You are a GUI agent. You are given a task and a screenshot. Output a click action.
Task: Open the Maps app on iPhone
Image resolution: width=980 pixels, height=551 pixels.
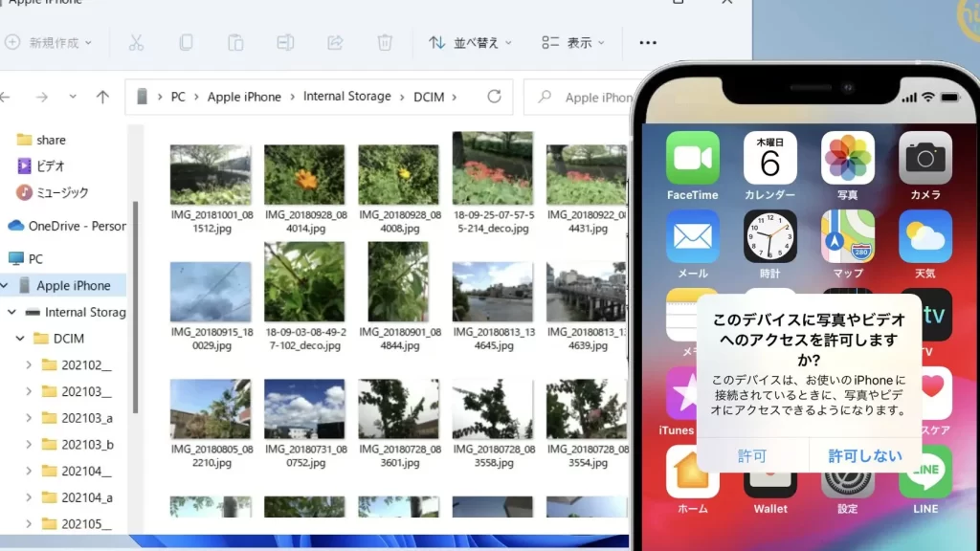point(848,236)
